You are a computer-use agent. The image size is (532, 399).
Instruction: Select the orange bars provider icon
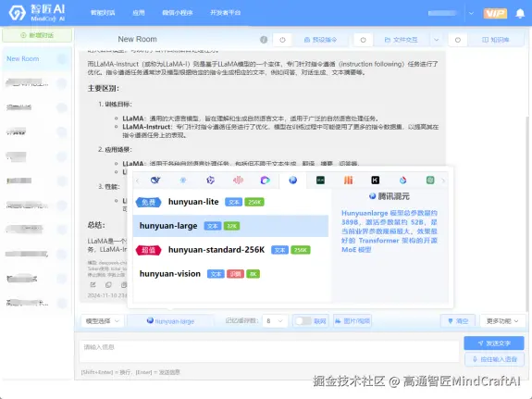click(x=348, y=180)
